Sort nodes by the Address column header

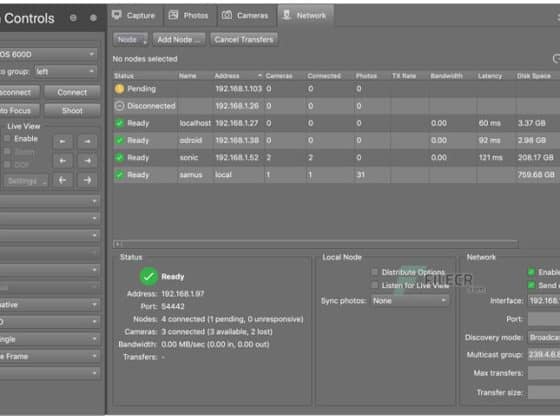[238, 76]
